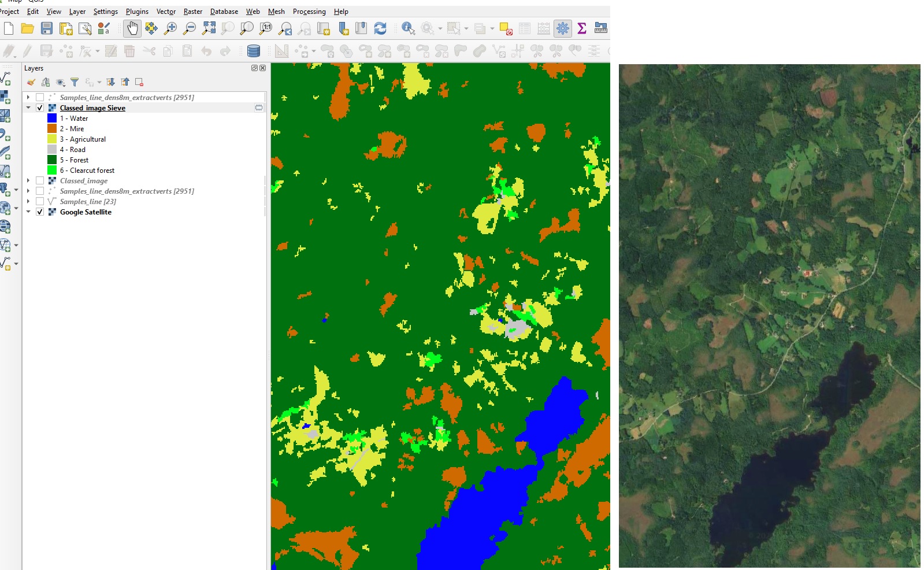Create a new map view

click(324, 28)
